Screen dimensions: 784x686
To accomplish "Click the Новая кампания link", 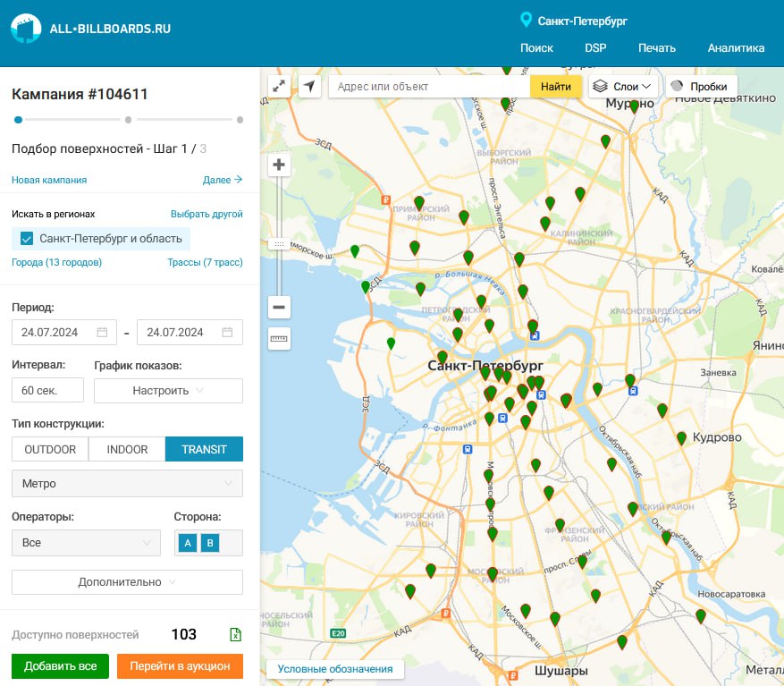I will click(x=49, y=180).
